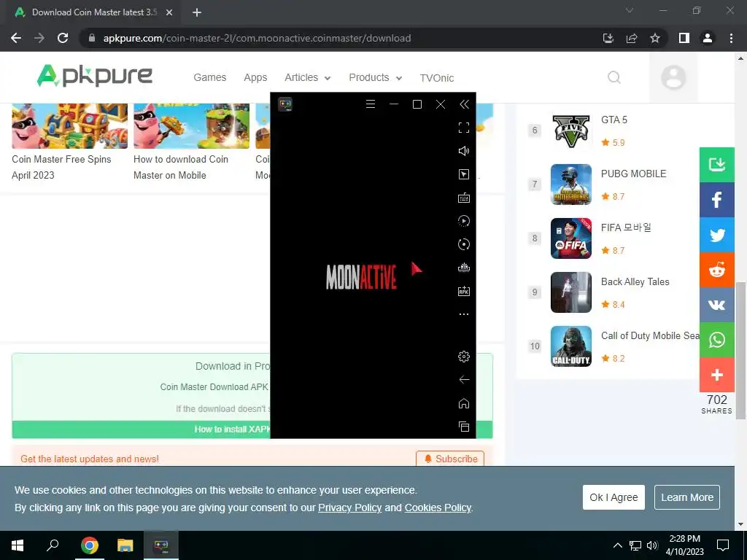Open a new Chrome tab

(197, 12)
